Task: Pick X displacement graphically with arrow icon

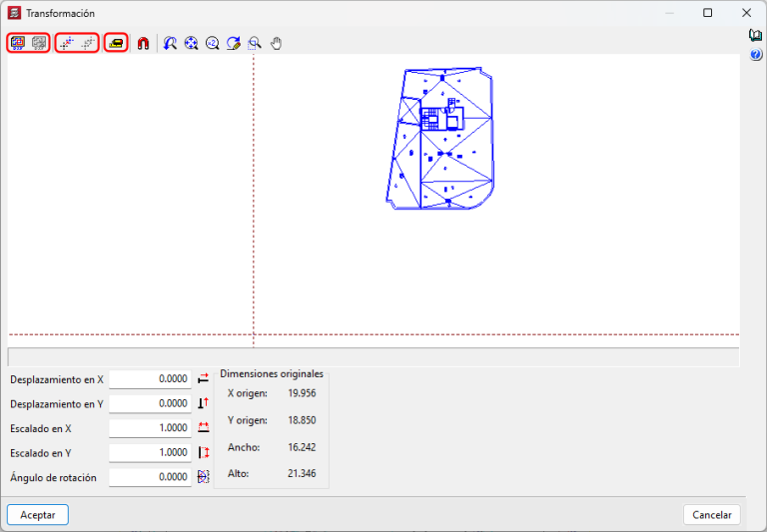Action: point(203,379)
